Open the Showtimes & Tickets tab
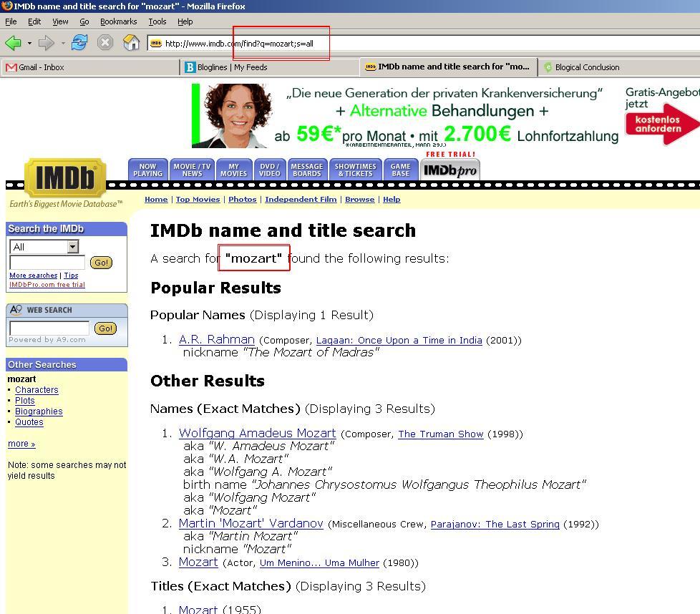The height and width of the screenshot is (614, 700). (x=355, y=170)
